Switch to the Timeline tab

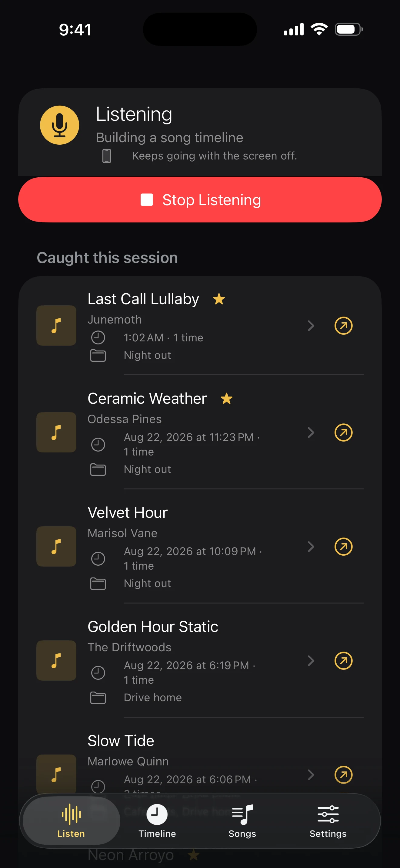point(157,821)
